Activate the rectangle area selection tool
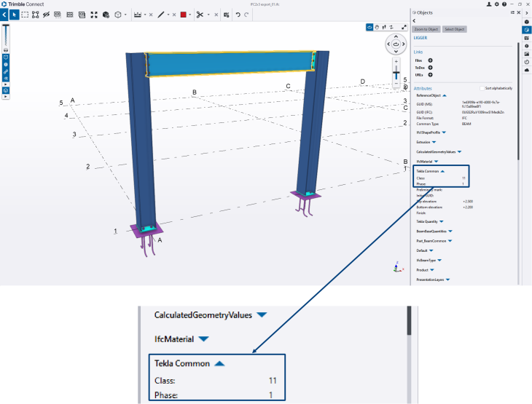This screenshot has height=404, width=532. (x=25, y=15)
